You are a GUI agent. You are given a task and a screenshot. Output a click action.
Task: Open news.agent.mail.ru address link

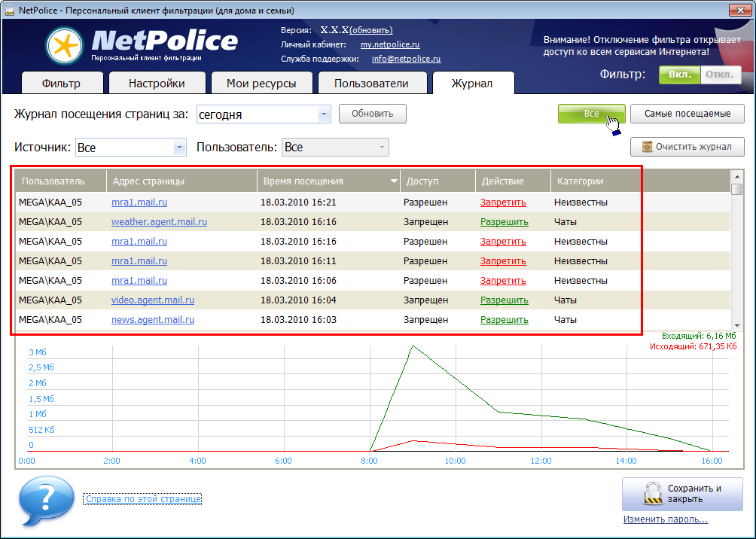tap(153, 320)
